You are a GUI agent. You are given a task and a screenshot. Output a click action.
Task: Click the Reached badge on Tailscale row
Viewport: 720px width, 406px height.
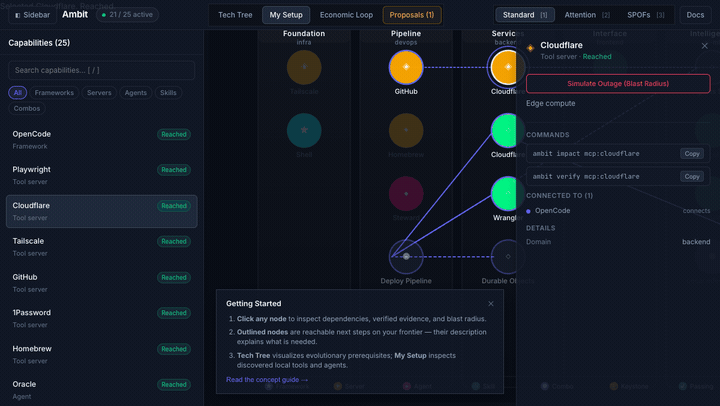[174, 242]
